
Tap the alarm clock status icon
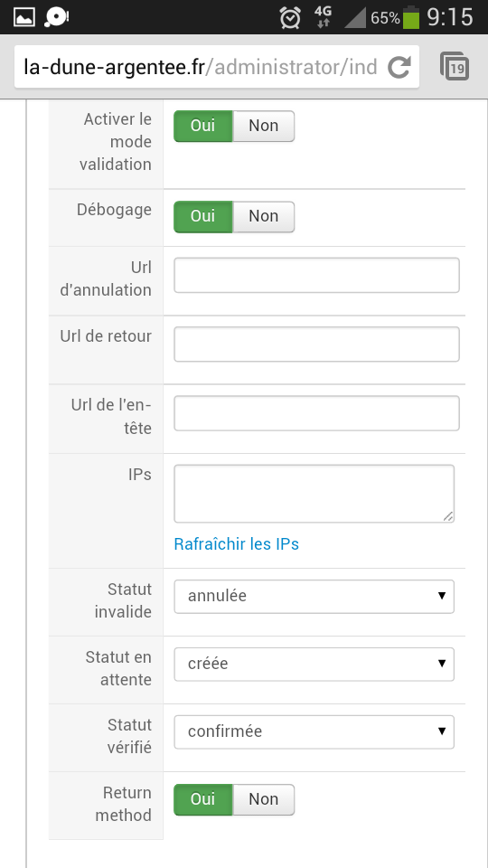tap(290, 17)
